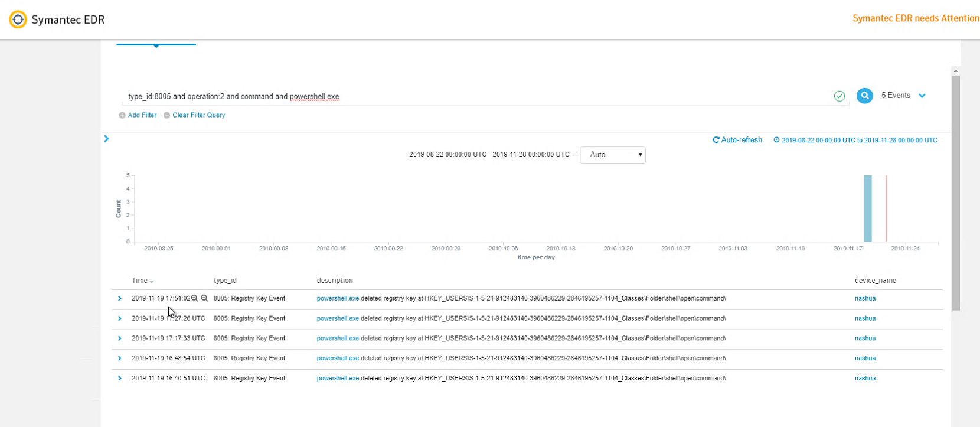Click zoom-in filter icon on 17:51 row
This screenshot has height=427, width=980.
click(x=194, y=298)
